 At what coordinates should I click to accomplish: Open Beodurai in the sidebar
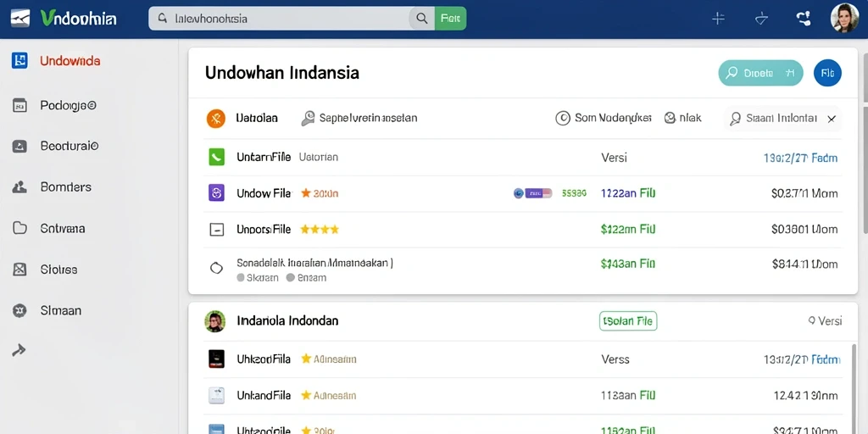(x=70, y=146)
